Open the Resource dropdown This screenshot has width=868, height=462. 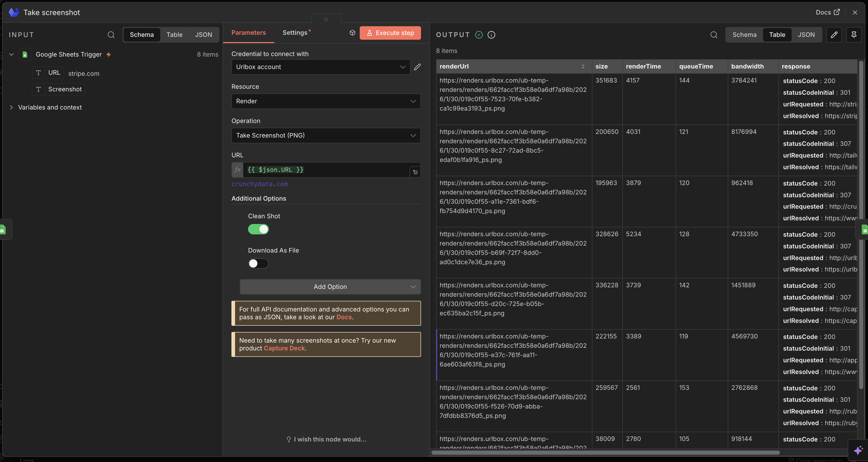click(325, 101)
